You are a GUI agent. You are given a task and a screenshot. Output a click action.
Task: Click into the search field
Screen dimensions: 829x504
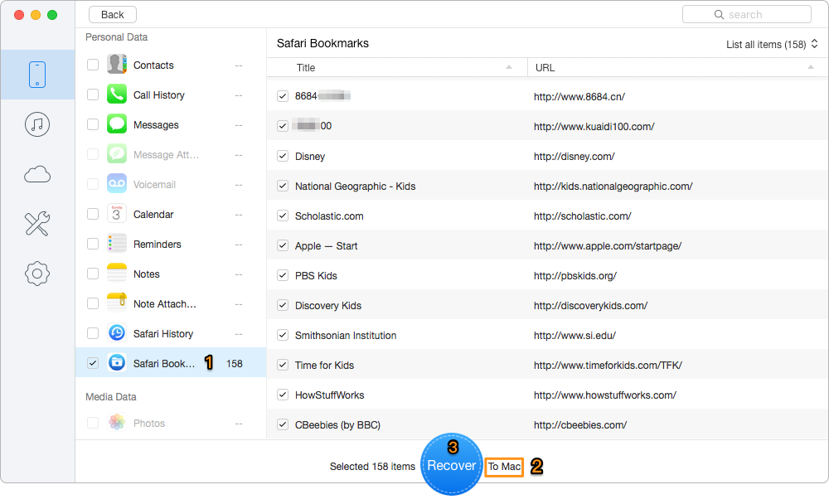click(747, 14)
